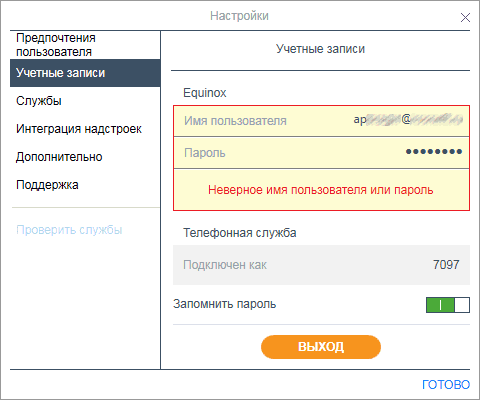The height and width of the screenshot is (400, 480).
Task: Click ГОТОВО to finish settings
Action: tap(446, 385)
